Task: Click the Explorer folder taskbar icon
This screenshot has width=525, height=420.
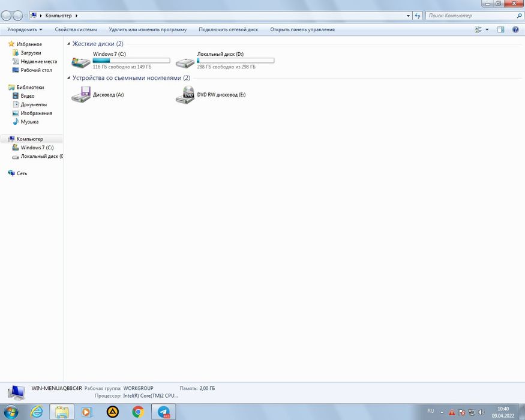Action: (62, 412)
